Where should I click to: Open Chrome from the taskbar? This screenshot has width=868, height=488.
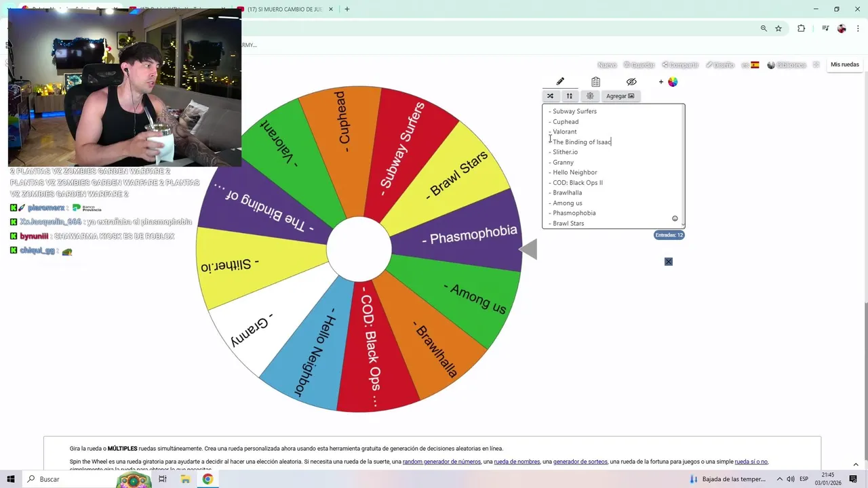pyautogui.click(x=208, y=479)
